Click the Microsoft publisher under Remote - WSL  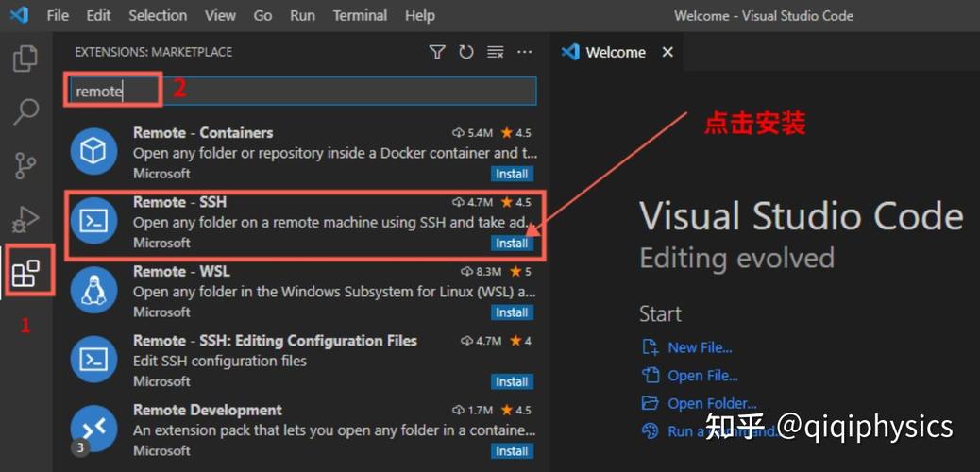click(x=161, y=312)
